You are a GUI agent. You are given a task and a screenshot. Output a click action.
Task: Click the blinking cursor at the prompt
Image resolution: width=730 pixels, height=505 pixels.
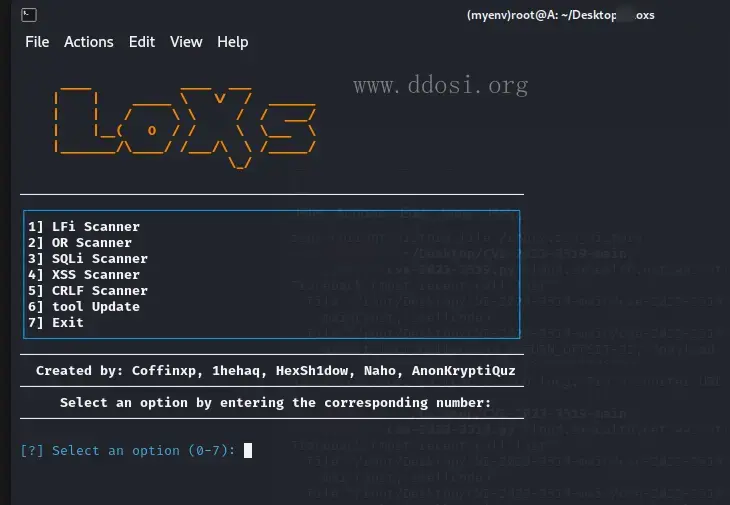[x=248, y=450]
